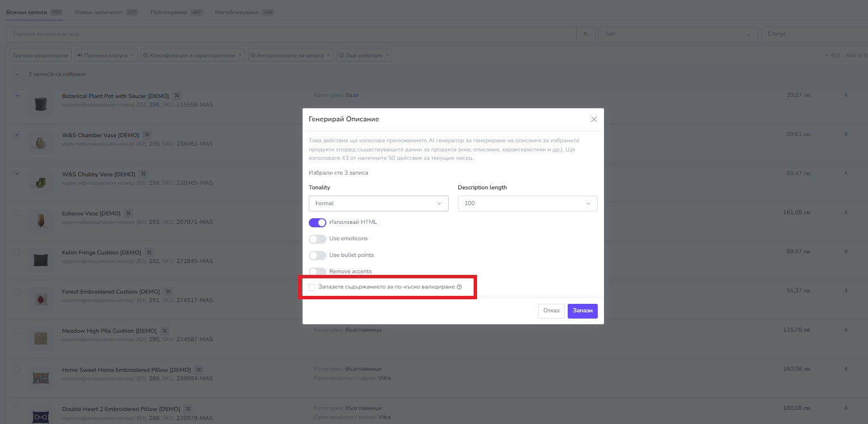The width and height of the screenshot is (868, 424).
Task: Switch to Извън наличност tab
Action: (107, 12)
